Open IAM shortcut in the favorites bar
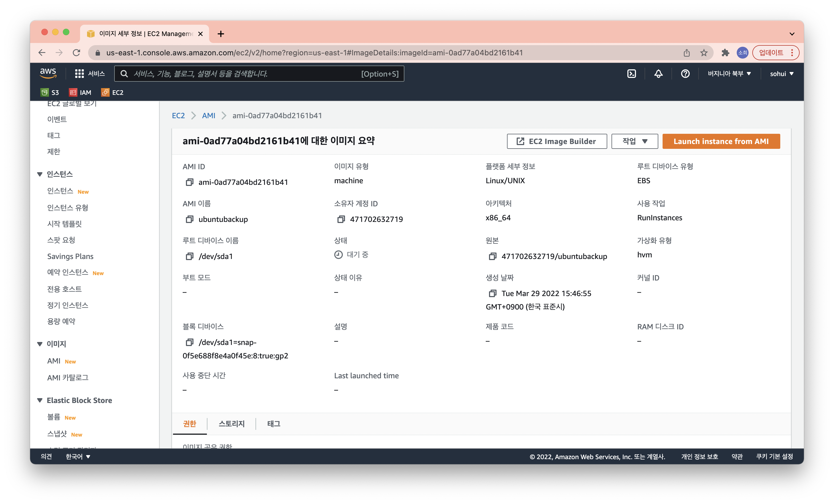Image resolution: width=834 pixels, height=504 pixels. click(x=80, y=92)
